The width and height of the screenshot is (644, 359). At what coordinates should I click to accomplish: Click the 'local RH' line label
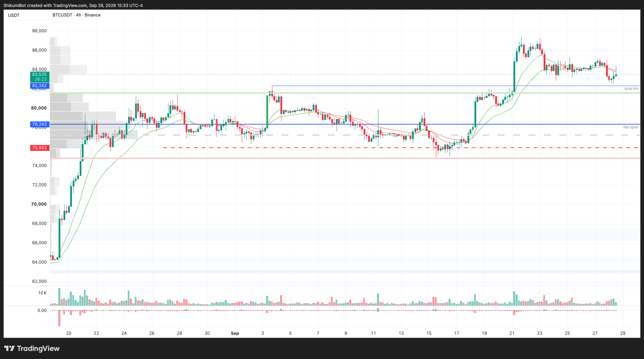click(x=631, y=89)
